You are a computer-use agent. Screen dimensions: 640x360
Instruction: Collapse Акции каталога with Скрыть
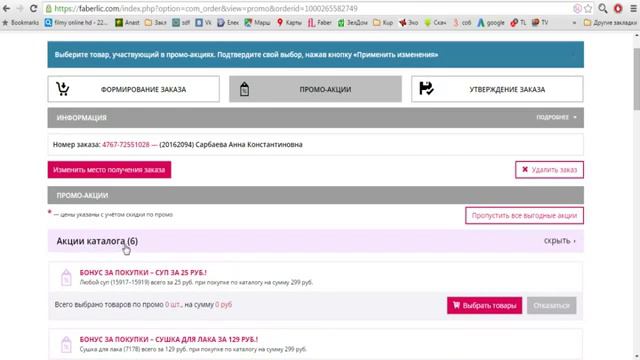point(560,241)
